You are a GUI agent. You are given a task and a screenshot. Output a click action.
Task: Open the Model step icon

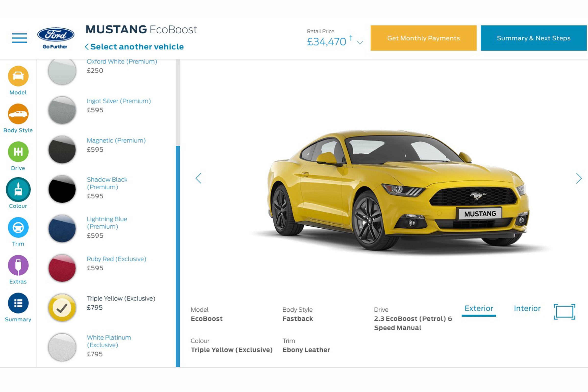pyautogui.click(x=18, y=76)
